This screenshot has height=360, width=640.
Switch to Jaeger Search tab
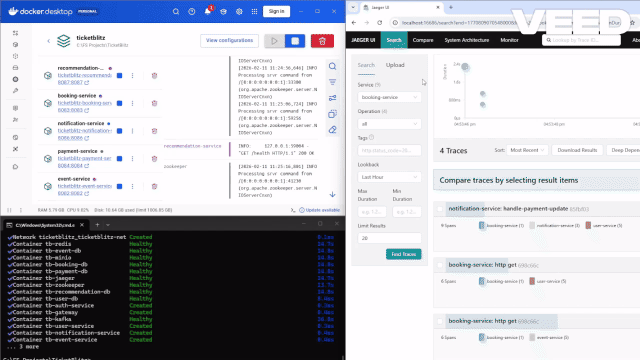point(394,40)
